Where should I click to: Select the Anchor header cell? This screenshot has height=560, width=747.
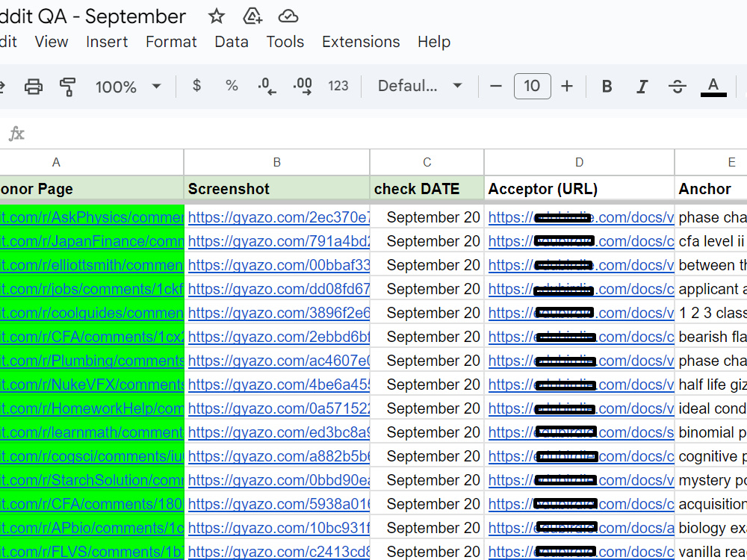click(711, 189)
